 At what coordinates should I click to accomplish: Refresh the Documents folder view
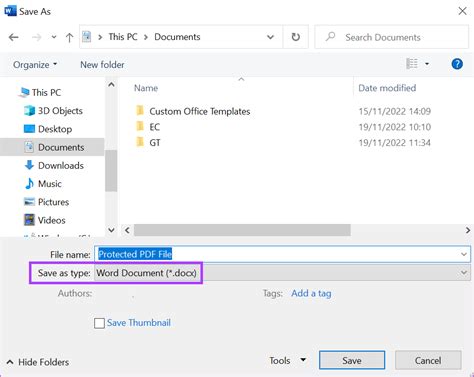tap(296, 37)
